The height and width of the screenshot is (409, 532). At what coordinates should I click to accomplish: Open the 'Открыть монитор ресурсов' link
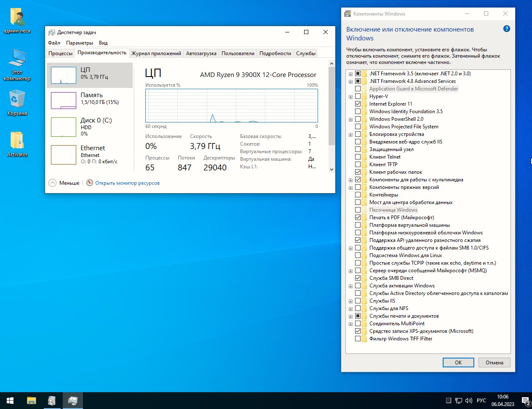[x=127, y=183]
